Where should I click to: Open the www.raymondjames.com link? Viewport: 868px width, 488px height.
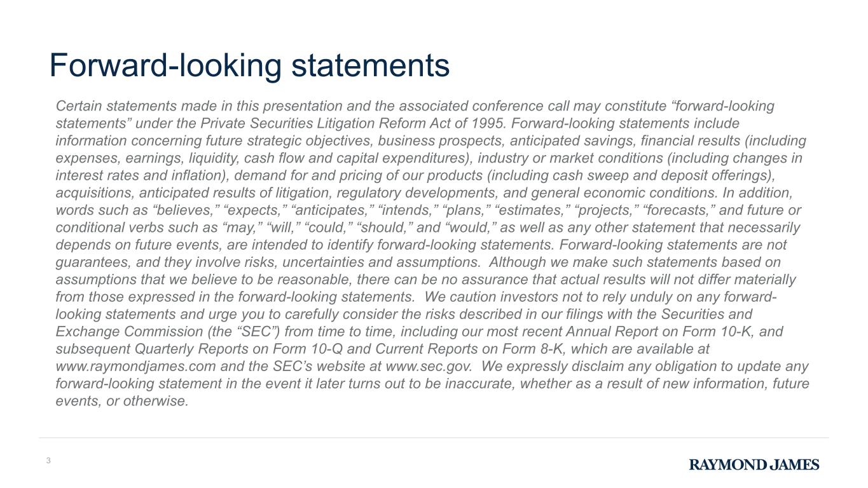pos(136,367)
